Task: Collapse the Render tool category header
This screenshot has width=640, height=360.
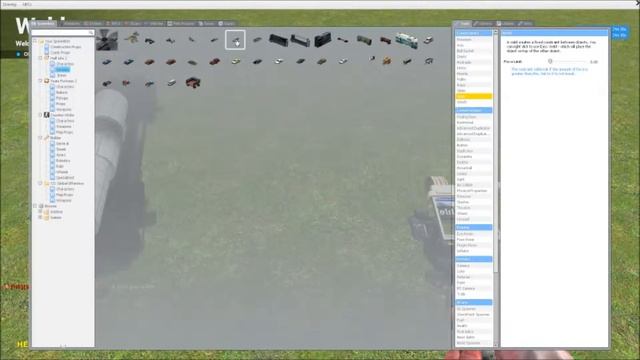Action: [473, 259]
